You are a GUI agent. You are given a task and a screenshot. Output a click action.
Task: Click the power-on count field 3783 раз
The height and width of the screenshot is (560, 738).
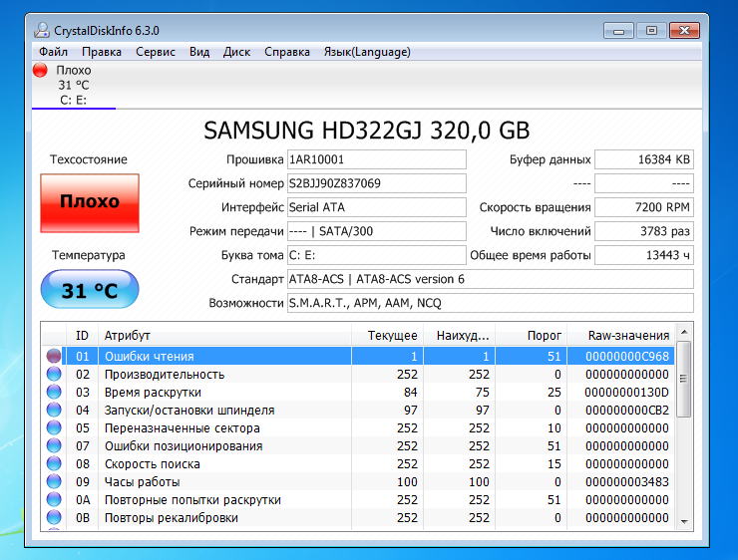(644, 231)
